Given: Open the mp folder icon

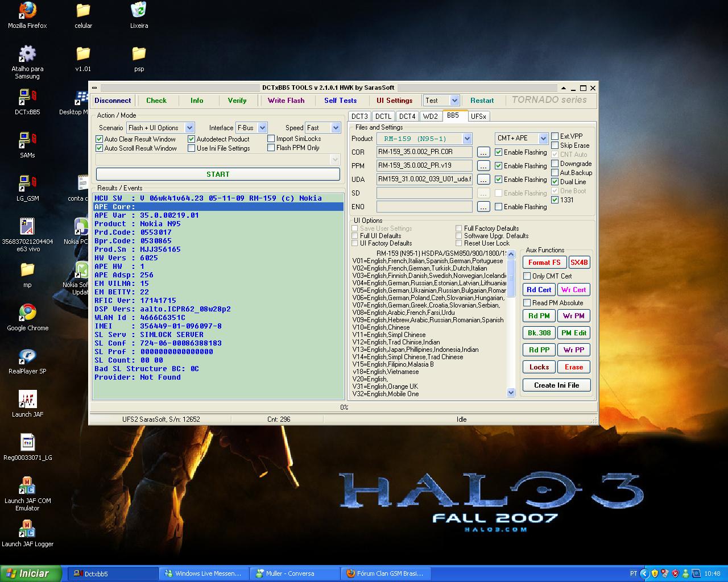Looking at the screenshot, I should pos(27,275).
